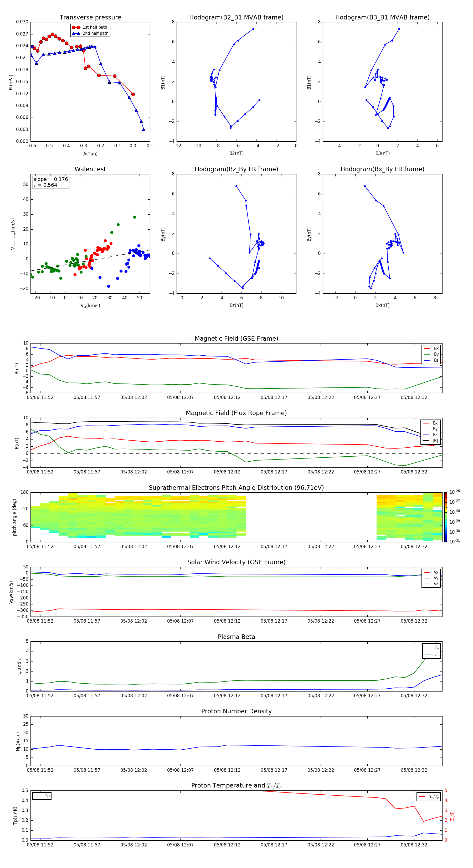Image resolution: width=473 pixels, height=868 pixels.
Task: Click the "Solar Wind Velocity (GSE Frame)" title
Action: pos(236,562)
